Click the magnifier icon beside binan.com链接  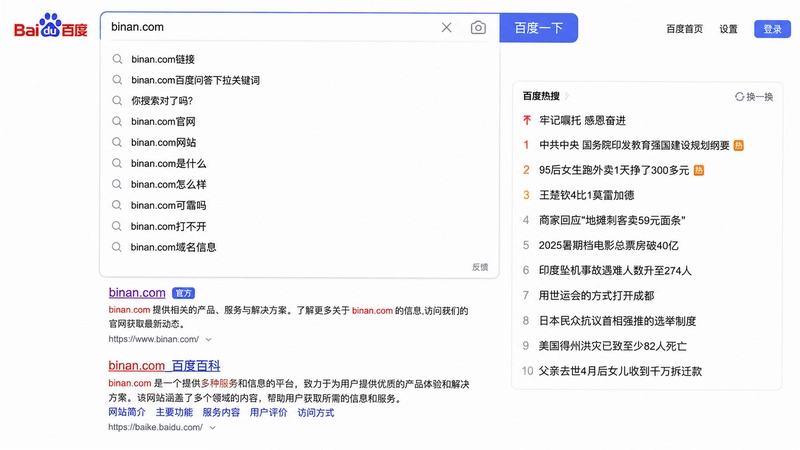coord(117,59)
